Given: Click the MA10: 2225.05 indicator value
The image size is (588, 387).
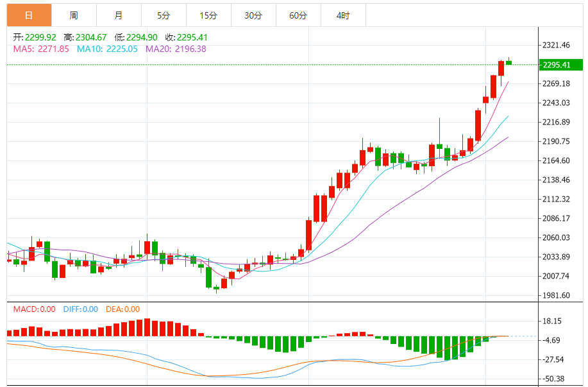Looking at the screenshot, I should (107, 49).
